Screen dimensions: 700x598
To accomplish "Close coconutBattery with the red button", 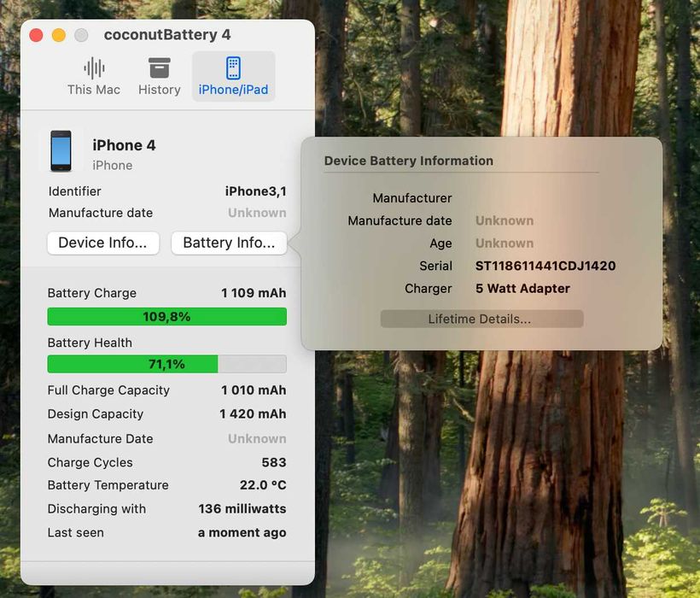I will [36, 35].
